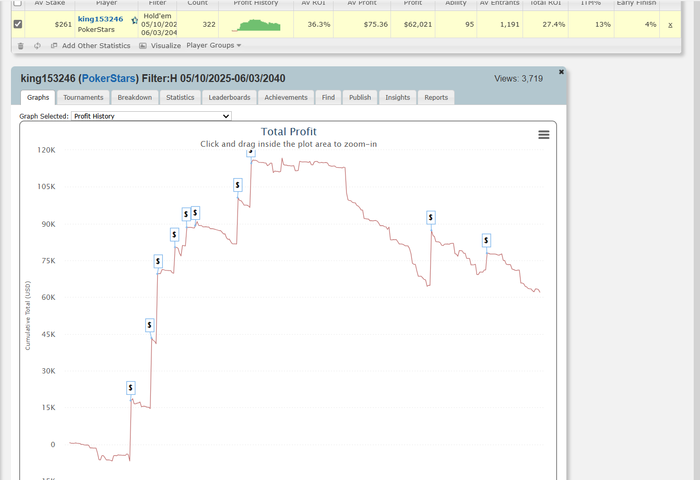Click the ITM% value 13%
Screen dimensions: 700x480
pos(603,25)
